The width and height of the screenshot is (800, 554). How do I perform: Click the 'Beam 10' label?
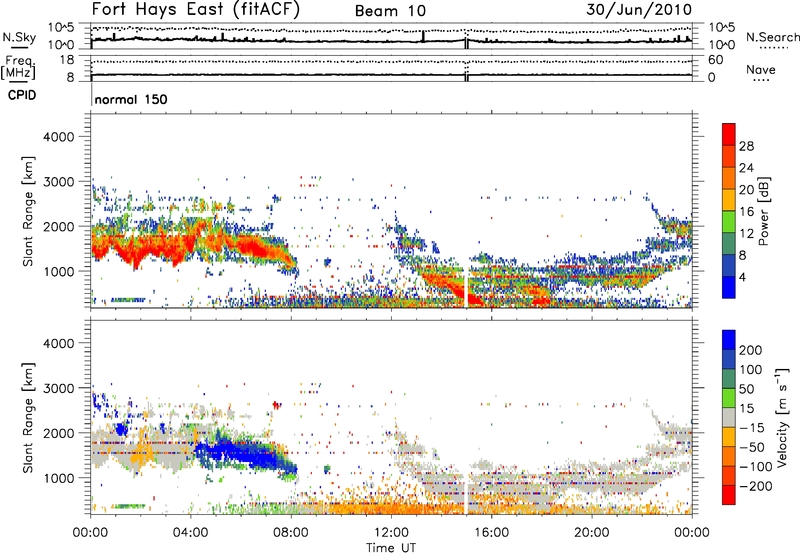[390, 11]
